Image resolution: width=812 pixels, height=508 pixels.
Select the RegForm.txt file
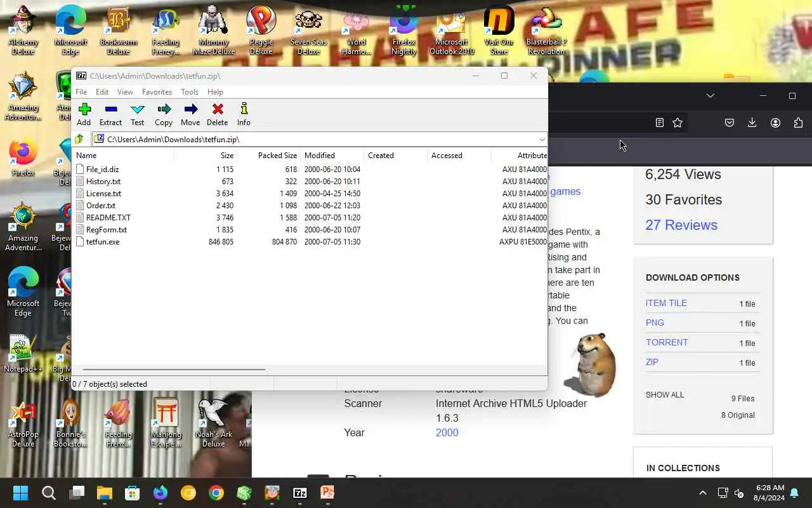coord(106,230)
